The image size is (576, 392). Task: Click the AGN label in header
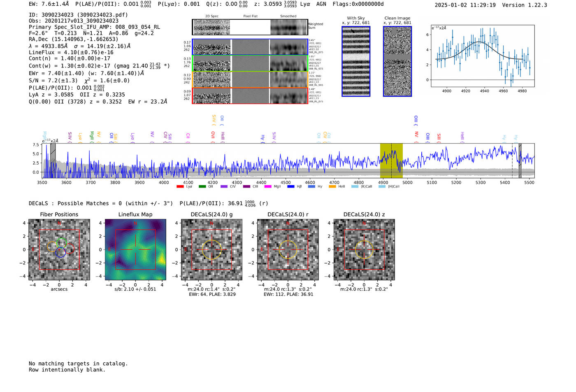[321, 4]
